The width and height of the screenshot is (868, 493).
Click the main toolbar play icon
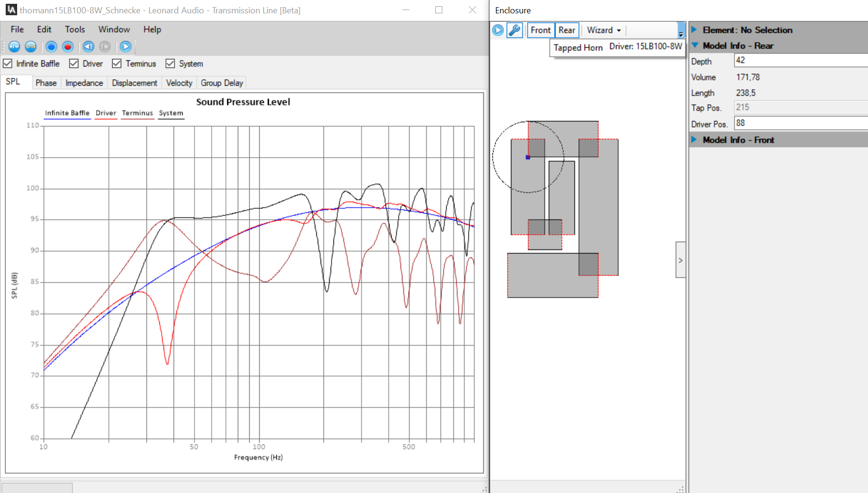click(x=126, y=46)
